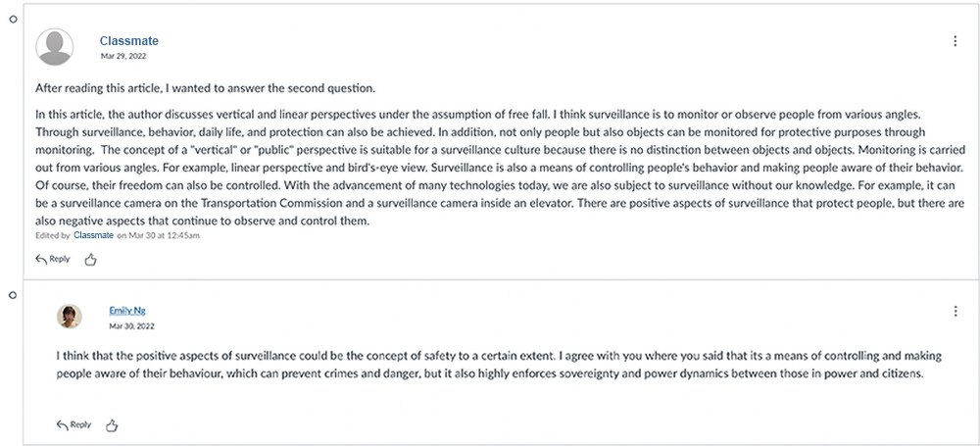This screenshot has height=446, width=980.
Task: Click Classmate's gray default avatar
Action: click(x=54, y=47)
